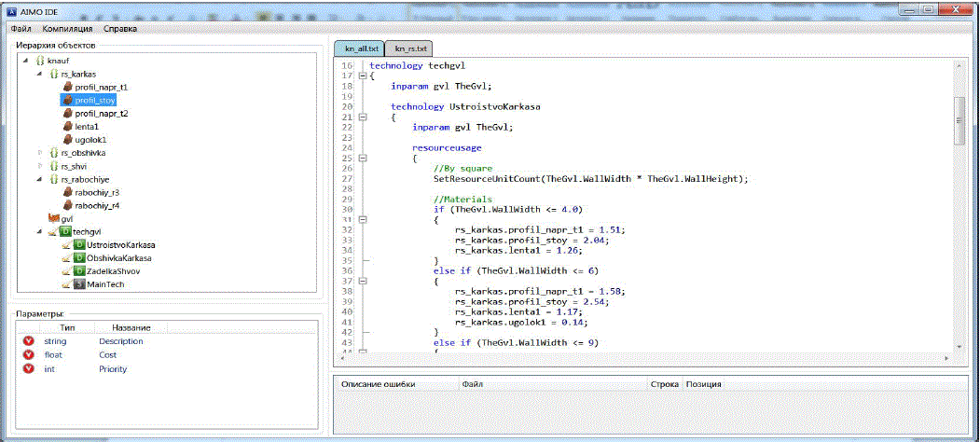Click the Описание ошибки column header
This screenshot has width=980, height=442.
pyautogui.click(x=378, y=384)
